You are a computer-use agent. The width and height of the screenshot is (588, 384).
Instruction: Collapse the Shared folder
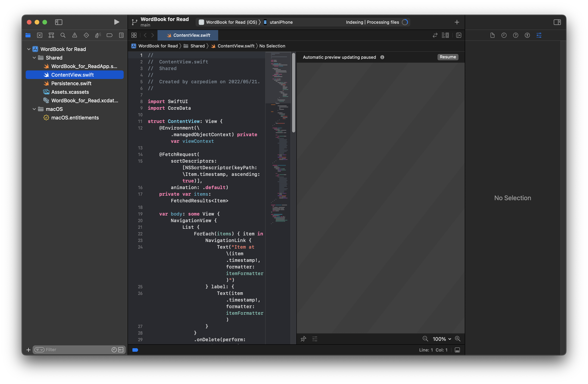(x=34, y=58)
